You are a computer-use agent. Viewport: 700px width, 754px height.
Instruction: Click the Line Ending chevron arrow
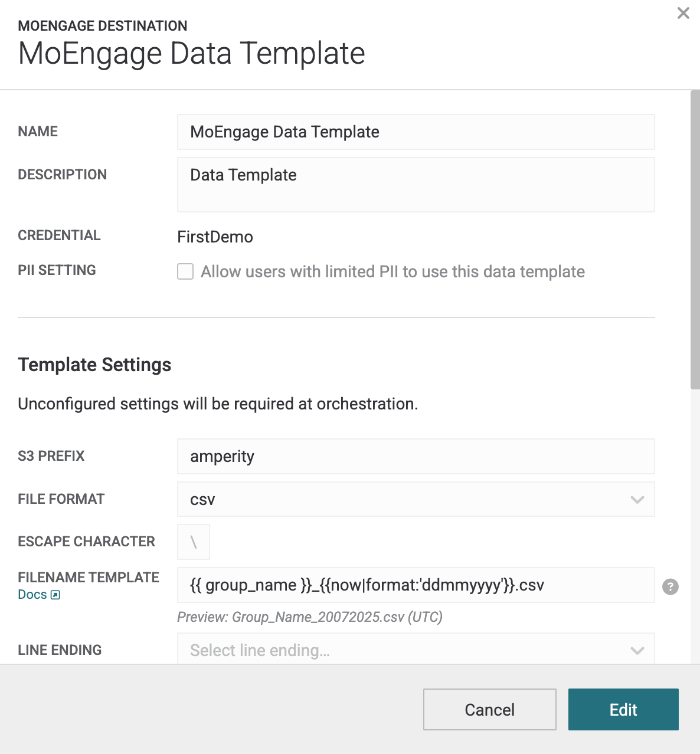[x=637, y=651]
